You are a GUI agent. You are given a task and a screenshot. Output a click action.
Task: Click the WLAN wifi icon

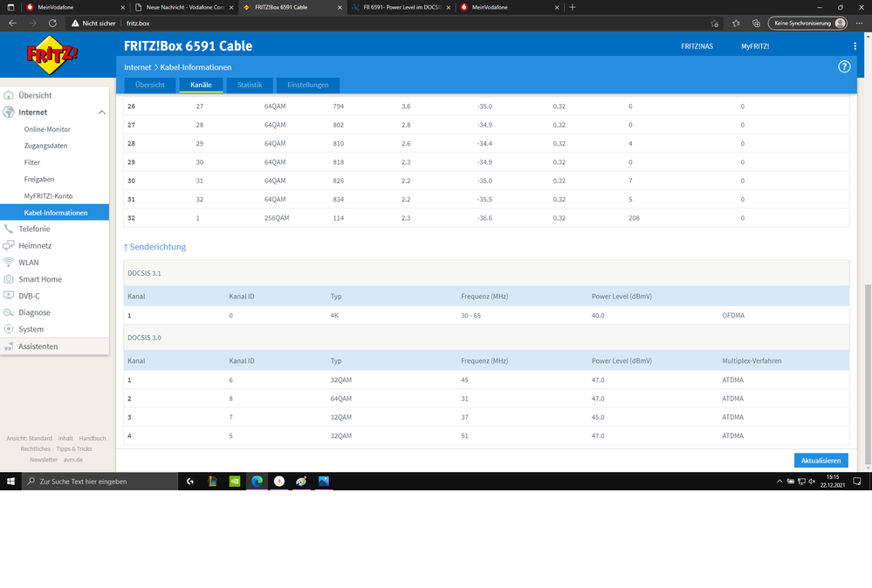pos(9,263)
